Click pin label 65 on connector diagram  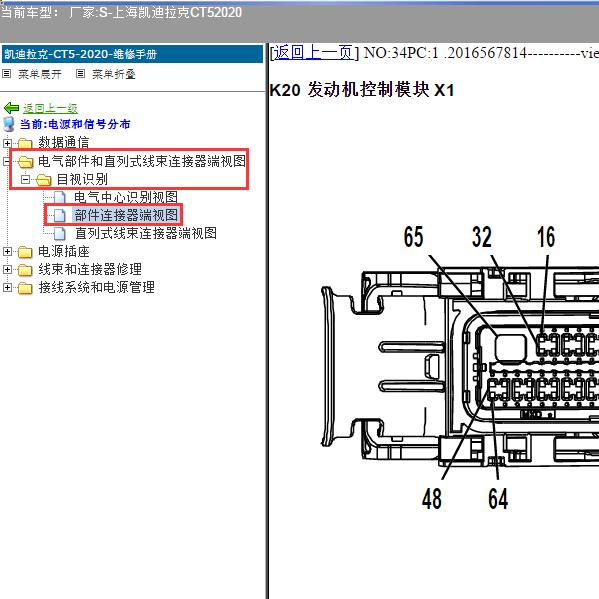coord(413,237)
